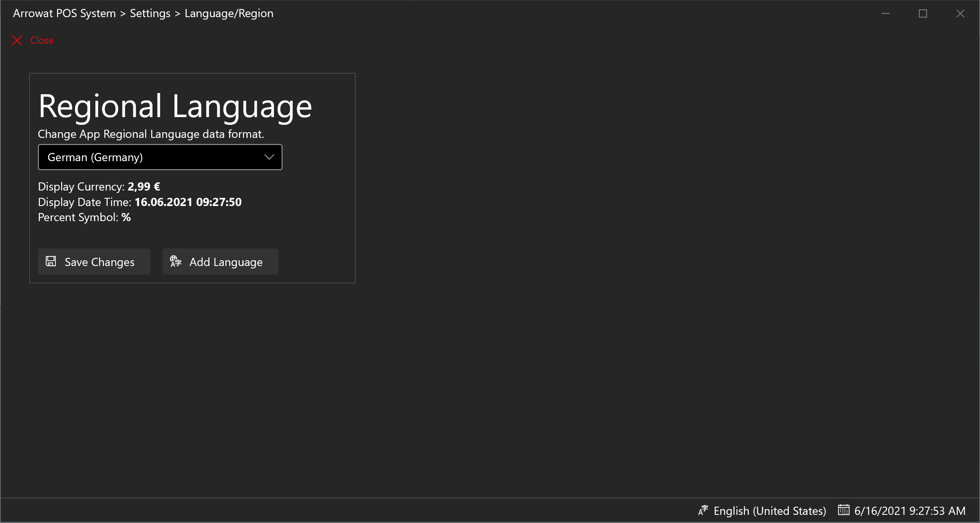Click the floppy disk save icon
This screenshot has width=980, height=523.
point(51,261)
